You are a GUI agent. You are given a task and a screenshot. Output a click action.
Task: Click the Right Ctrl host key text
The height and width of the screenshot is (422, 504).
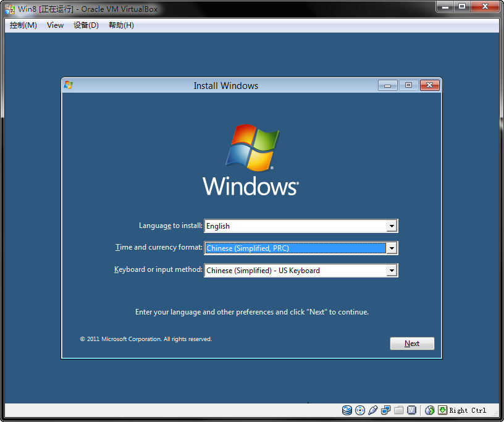coord(468,410)
